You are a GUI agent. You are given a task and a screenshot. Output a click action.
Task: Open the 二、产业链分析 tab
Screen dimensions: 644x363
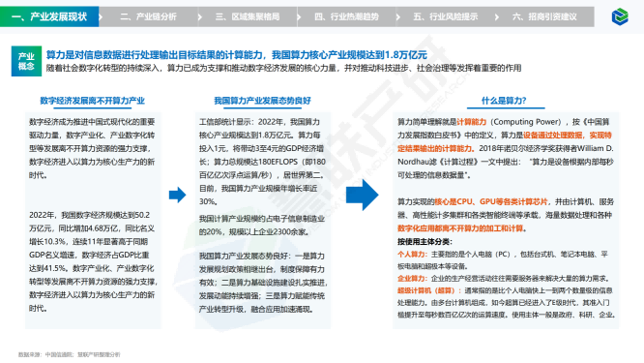point(148,16)
